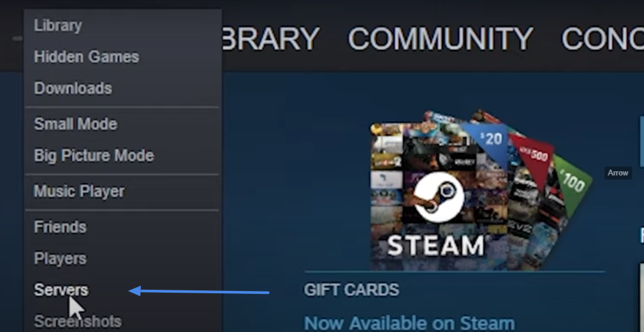644x332 pixels.
Task: Click the GIFT CARDS heading
Action: click(x=352, y=290)
